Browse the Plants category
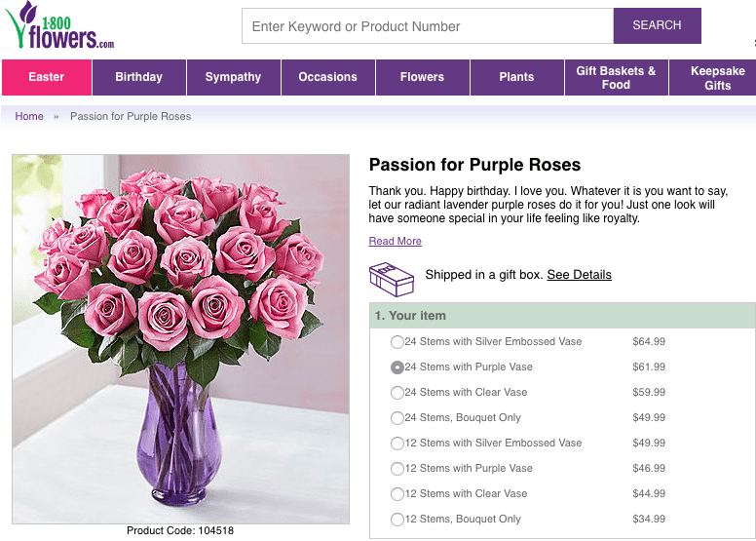Viewport: 756px width, 541px height. [516, 77]
